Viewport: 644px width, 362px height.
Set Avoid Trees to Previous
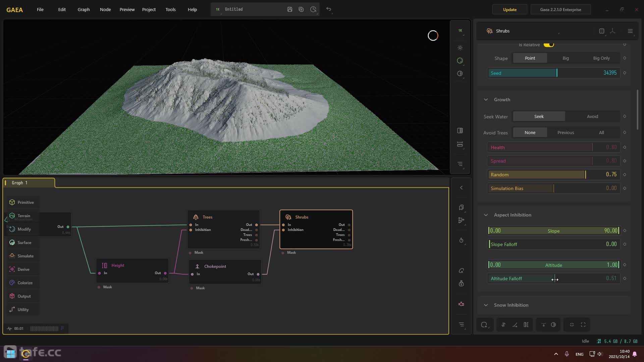tap(566, 133)
